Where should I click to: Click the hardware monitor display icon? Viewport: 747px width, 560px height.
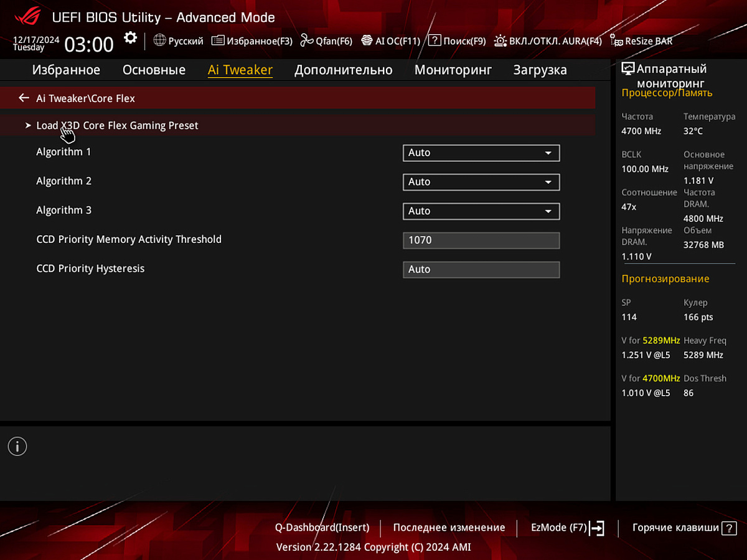pos(628,69)
